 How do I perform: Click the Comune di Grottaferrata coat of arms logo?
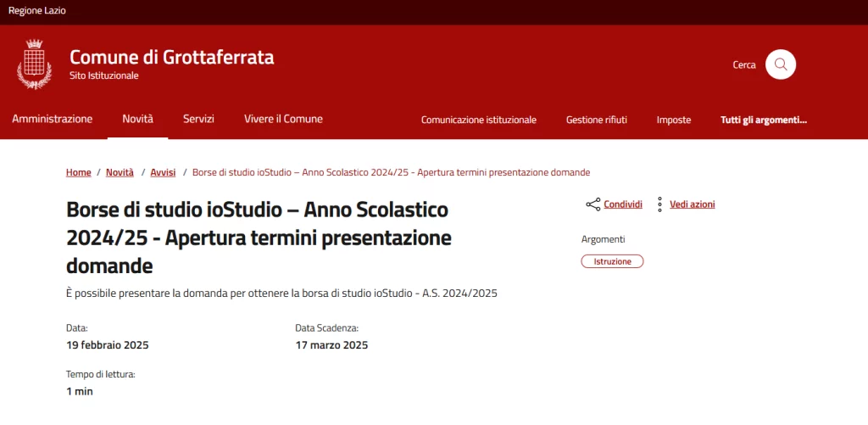point(34,64)
